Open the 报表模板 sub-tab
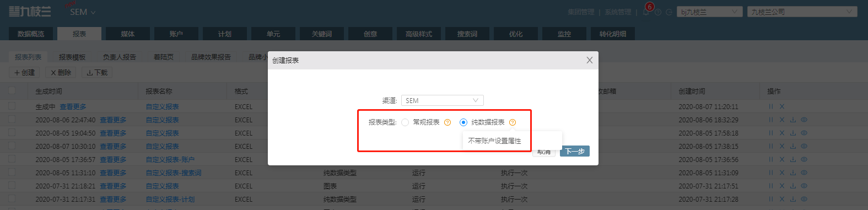The image size is (868, 210). click(x=72, y=57)
